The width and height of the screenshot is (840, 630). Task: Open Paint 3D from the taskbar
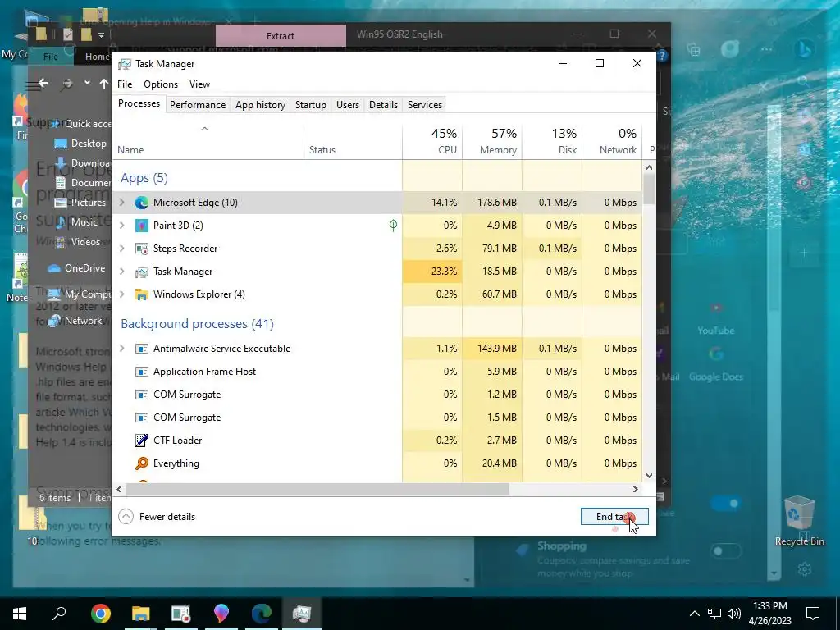(x=221, y=614)
